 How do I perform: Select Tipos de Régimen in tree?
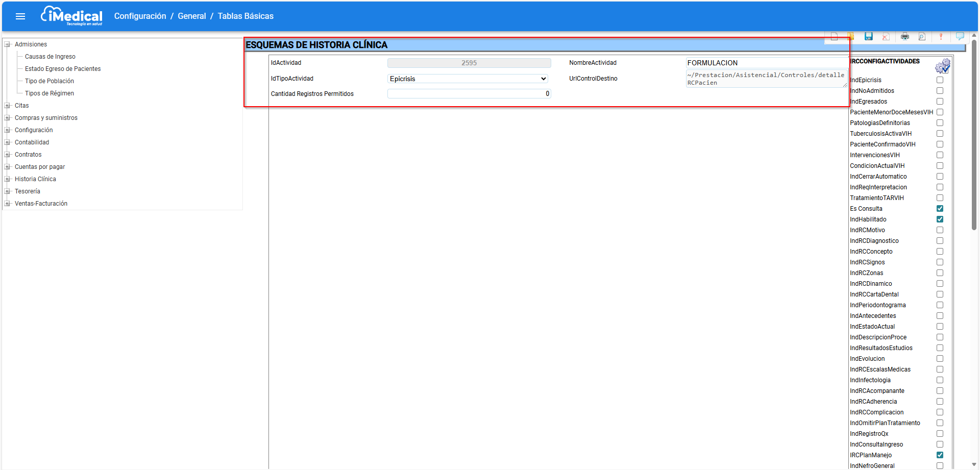(x=50, y=93)
